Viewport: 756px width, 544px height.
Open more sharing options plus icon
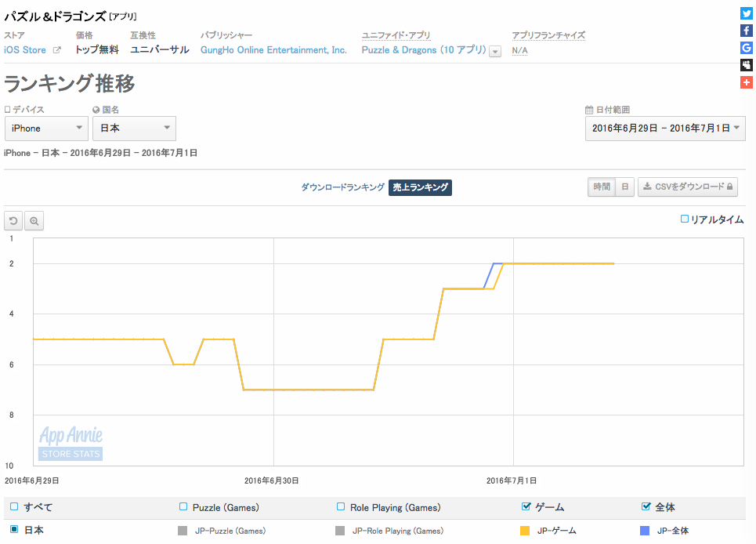click(747, 82)
